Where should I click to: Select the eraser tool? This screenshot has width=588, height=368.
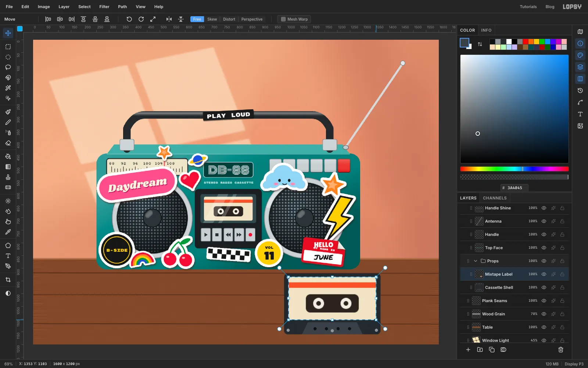[8, 143]
